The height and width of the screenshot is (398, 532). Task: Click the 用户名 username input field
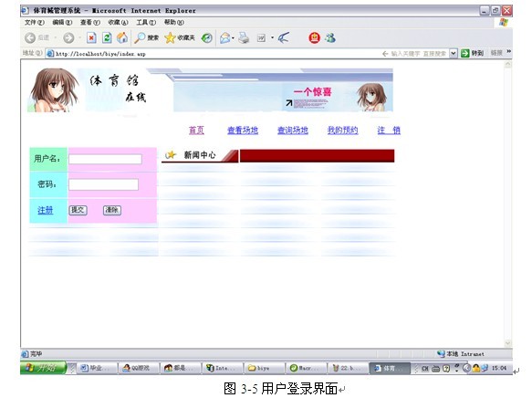105,159
